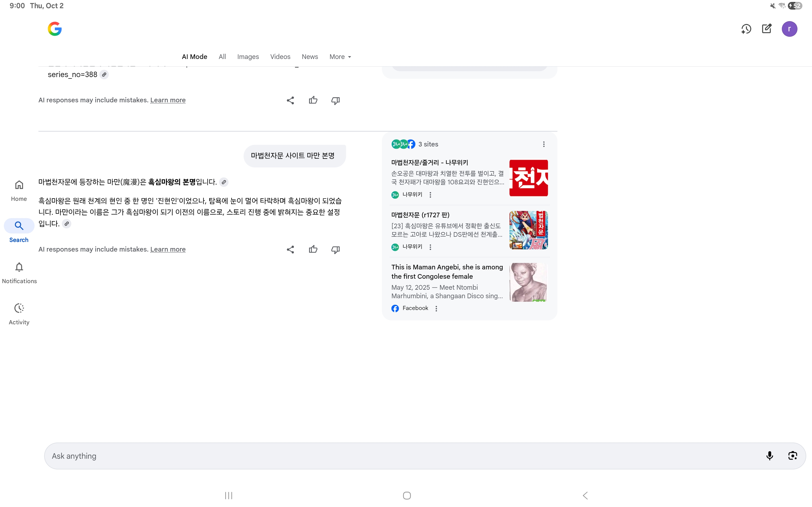Focus the Ask anything input field
Image resolution: width=812 pixels, height=507 pixels.
point(402,456)
